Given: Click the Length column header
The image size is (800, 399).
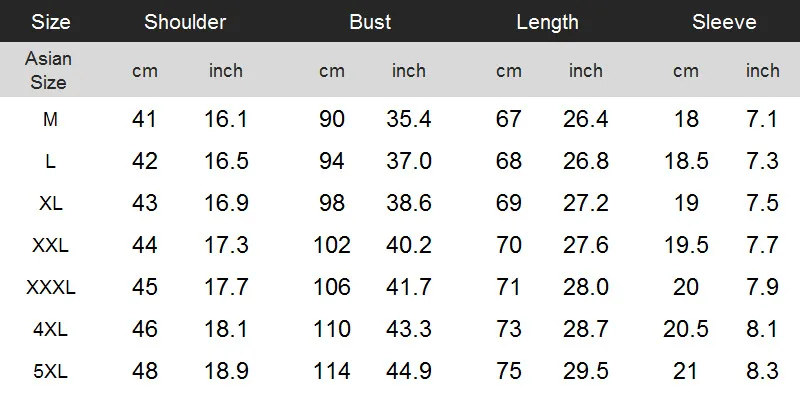Looking at the screenshot, I should (547, 22).
